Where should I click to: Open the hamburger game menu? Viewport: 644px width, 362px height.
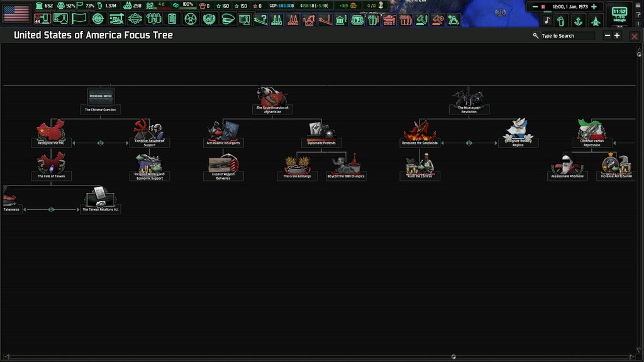click(638, 5)
